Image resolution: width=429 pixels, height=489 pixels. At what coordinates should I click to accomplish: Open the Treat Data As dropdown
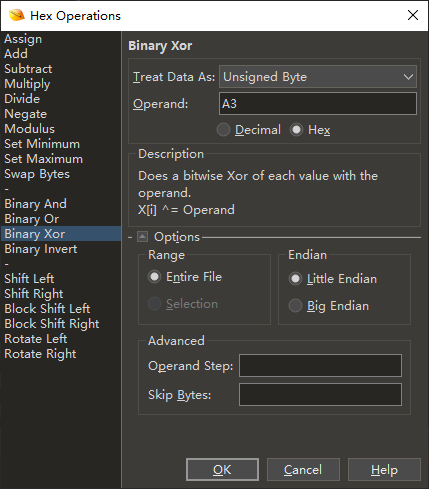point(318,77)
